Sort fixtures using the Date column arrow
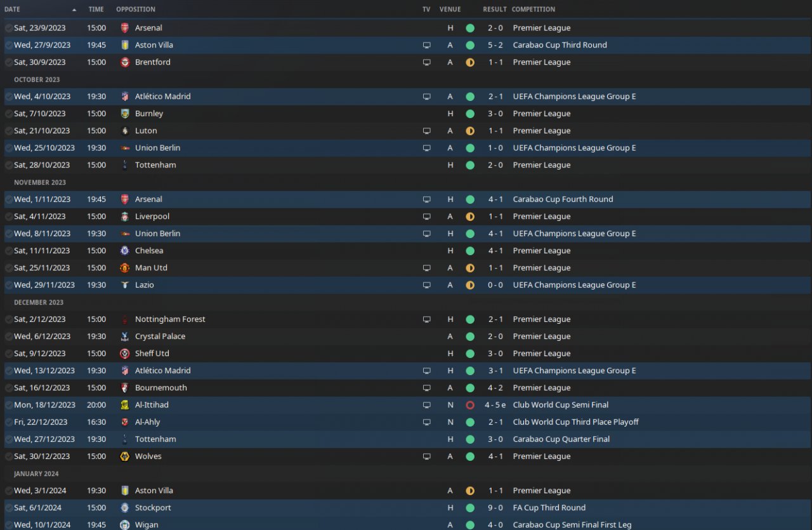812x530 pixels. [74, 10]
